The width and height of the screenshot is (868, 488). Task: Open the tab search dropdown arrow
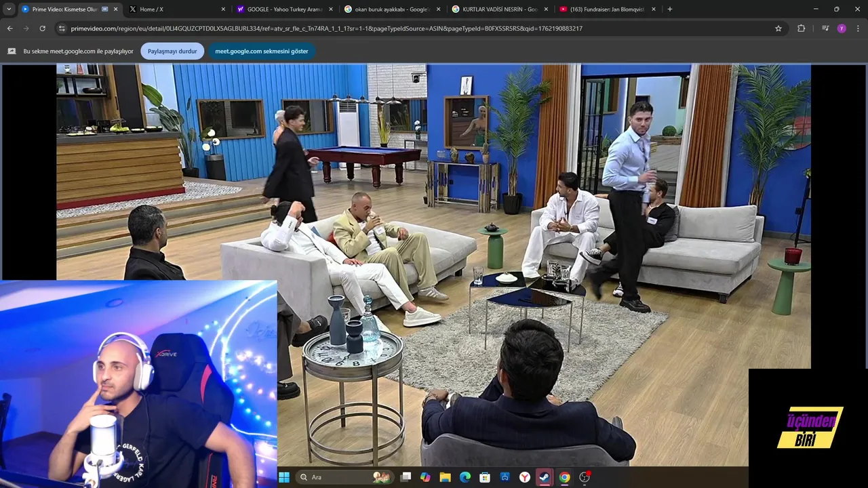point(9,9)
